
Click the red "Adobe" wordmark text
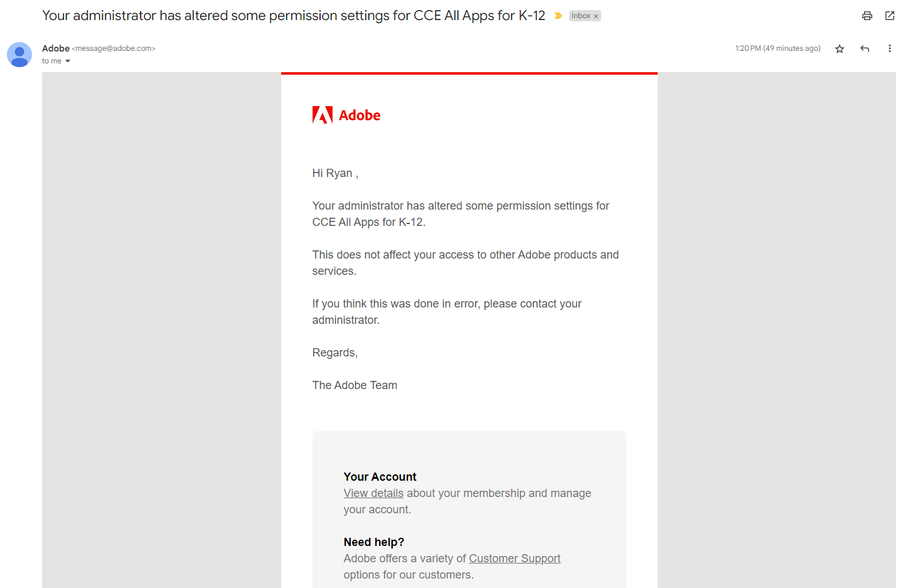click(x=360, y=115)
